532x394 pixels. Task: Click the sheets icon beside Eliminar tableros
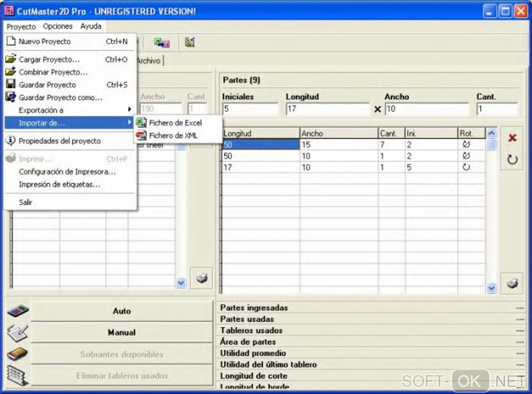tap(18, 375)
